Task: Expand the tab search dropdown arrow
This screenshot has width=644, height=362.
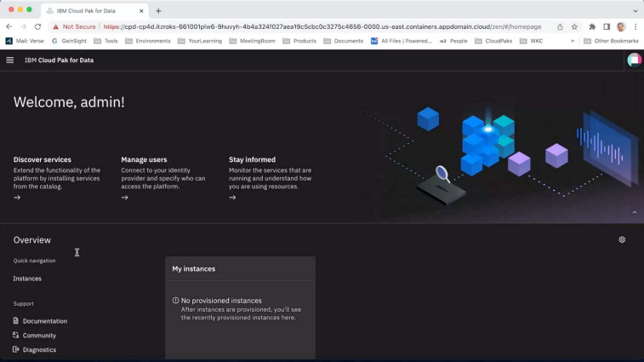Action: click(635, 11)
